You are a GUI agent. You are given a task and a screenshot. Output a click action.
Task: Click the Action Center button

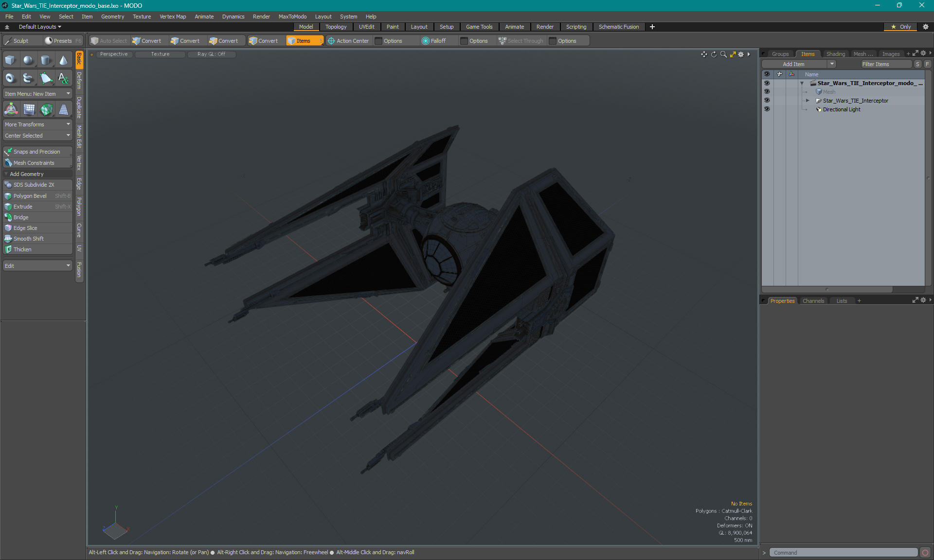coord(348,41)
